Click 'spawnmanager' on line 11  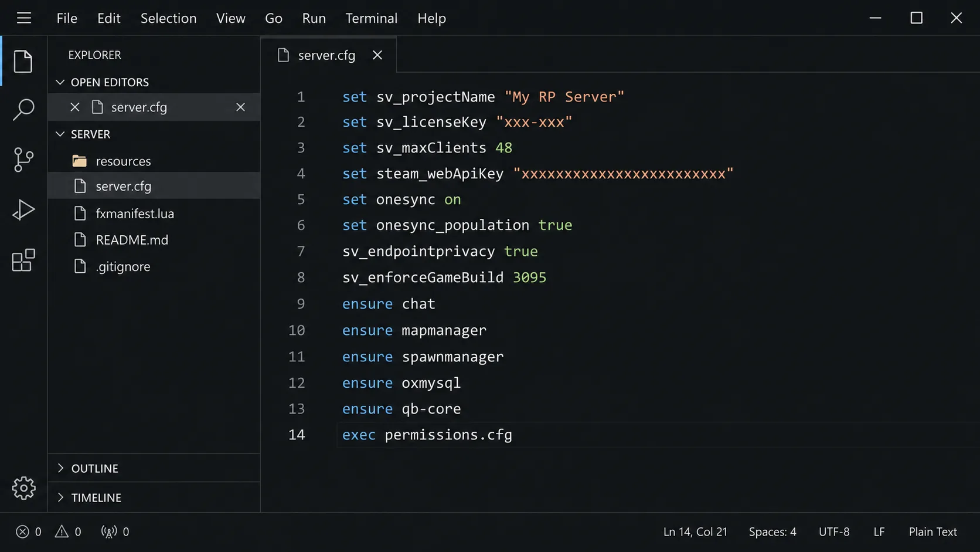(452, 357)
